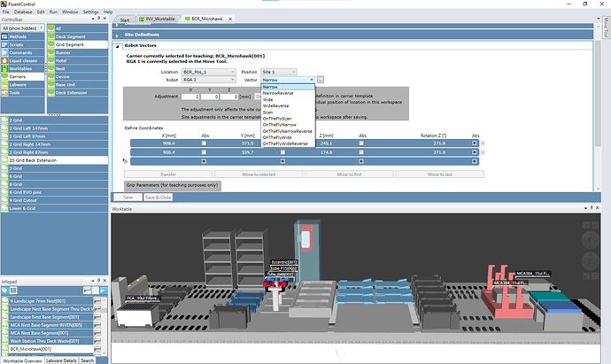
Task: Open the Worktable panel options arrow
Action: pyautogui.click(x=585, y=208)
